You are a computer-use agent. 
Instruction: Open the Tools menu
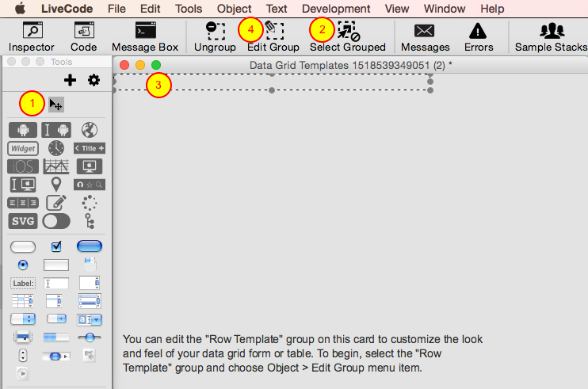[189, 9]
